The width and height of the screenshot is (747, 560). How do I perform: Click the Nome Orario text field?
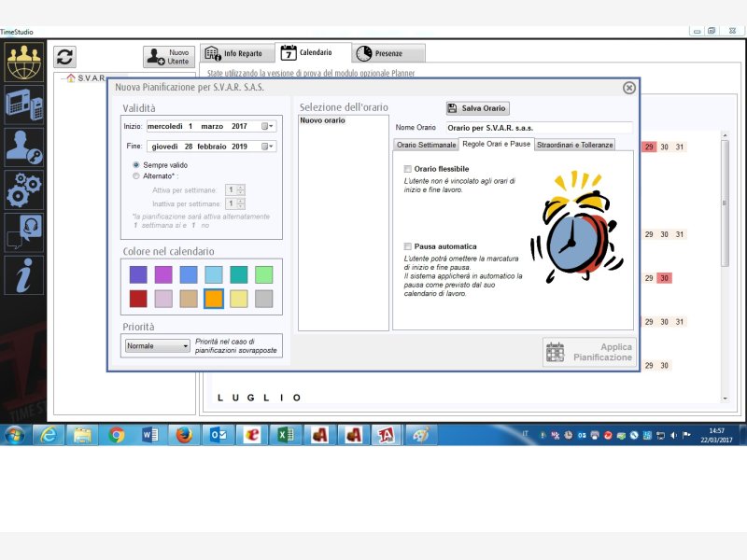point(538,127)
